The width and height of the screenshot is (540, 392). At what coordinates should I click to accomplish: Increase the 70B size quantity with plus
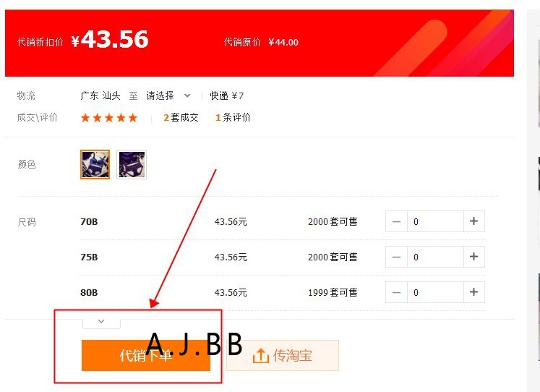coord(474,221)
